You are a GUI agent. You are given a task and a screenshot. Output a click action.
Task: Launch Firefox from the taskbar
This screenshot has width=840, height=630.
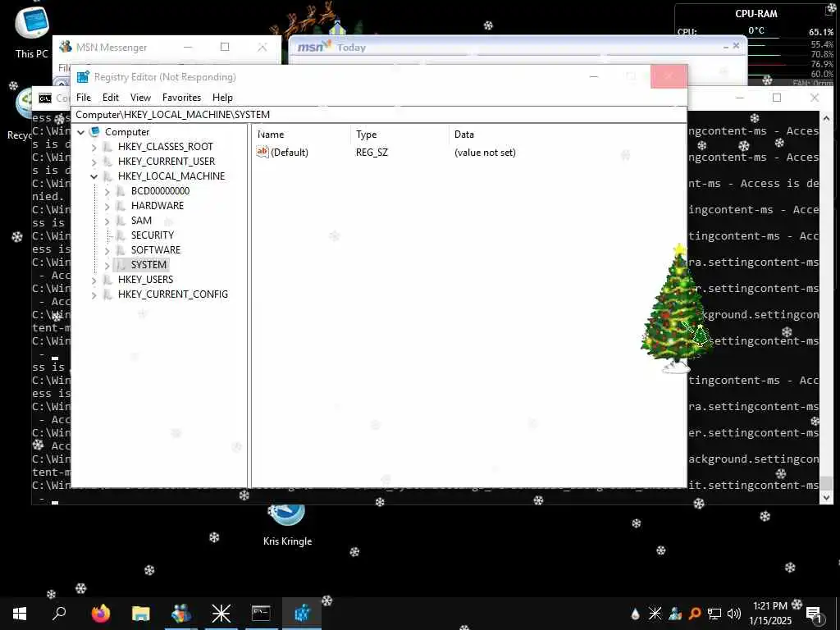point(101,614)
